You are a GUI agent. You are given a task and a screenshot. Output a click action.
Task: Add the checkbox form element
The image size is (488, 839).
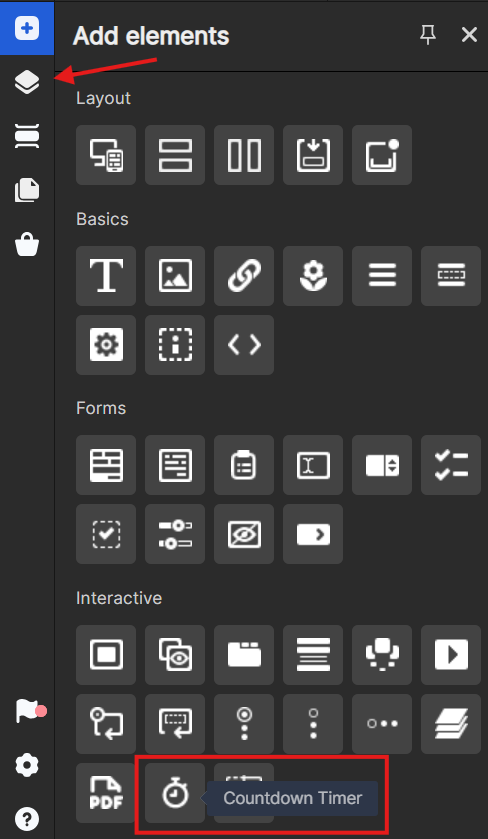point(106,534)
